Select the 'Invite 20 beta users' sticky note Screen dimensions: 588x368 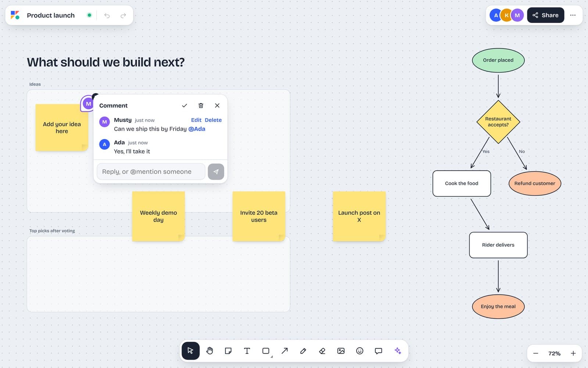(x=259, y=216)
